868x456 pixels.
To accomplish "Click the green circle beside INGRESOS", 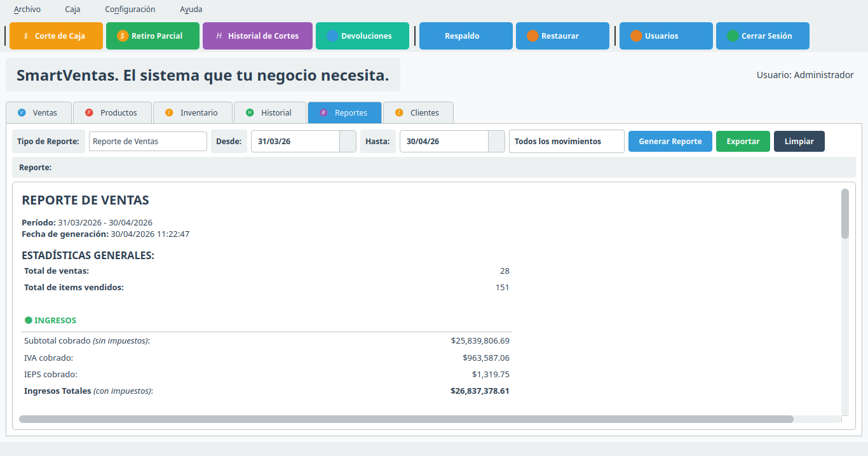I will click(x=28, y=320).
